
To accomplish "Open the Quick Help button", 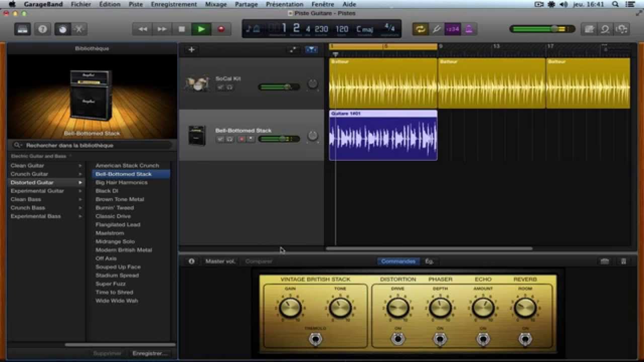I will tap(43, 29).
